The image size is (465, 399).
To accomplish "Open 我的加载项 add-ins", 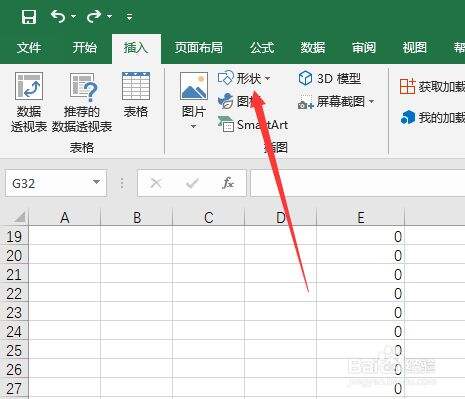I will [x=433, y=117].
